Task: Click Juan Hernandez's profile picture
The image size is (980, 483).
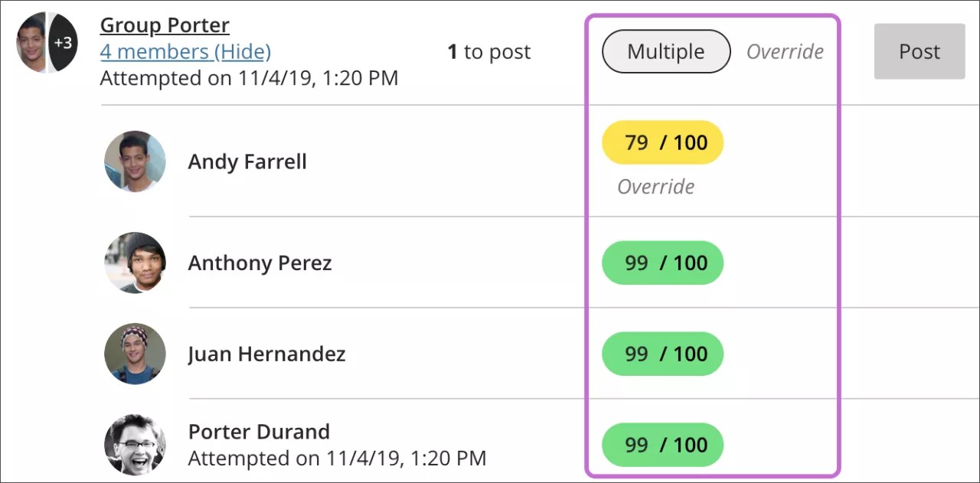Action: pos(135,354)
